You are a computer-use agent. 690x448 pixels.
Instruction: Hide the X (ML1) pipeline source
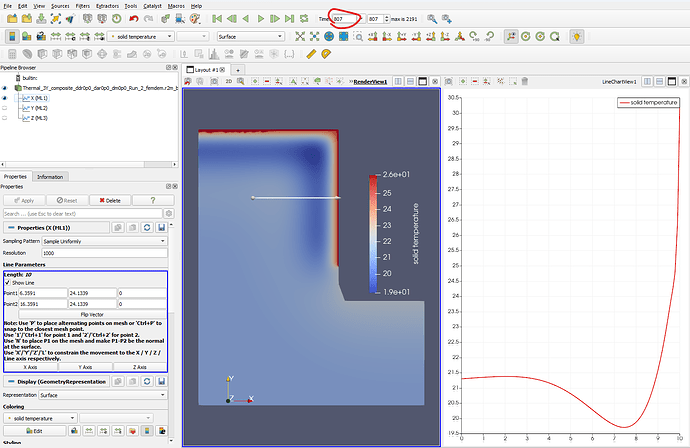pos(5,98)
